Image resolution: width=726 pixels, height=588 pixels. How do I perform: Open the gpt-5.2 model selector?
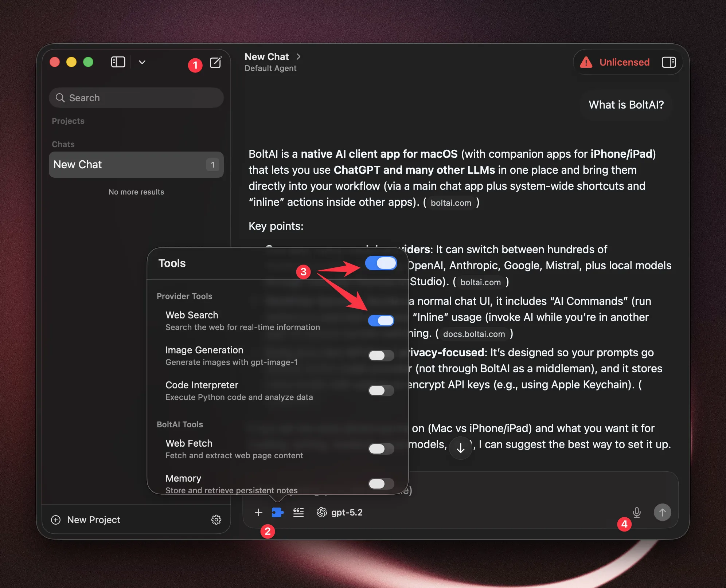point(340,513)
